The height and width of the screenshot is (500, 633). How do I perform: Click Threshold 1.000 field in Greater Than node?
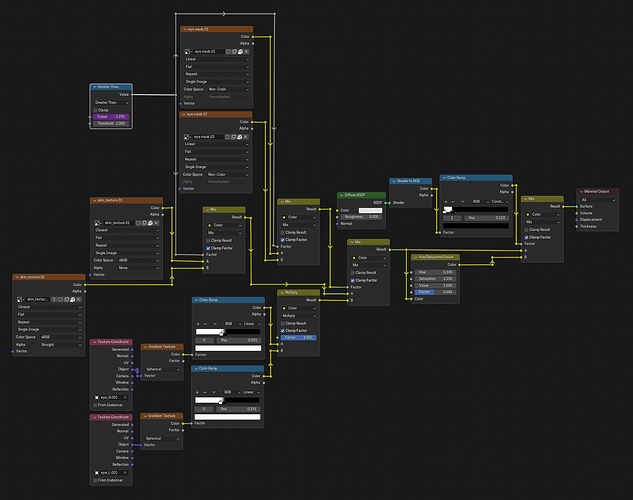(111, 123)
